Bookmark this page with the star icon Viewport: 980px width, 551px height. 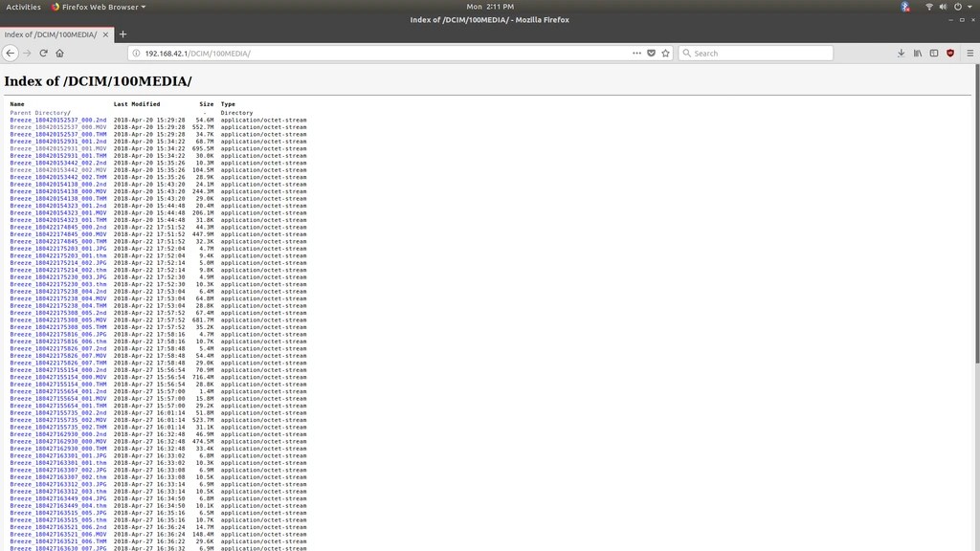pos(667,53)
